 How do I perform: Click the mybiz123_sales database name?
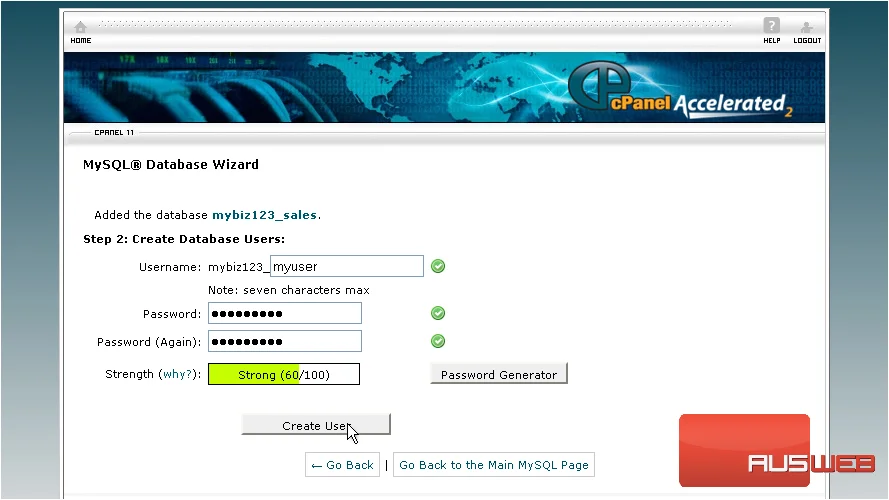pos(264,215)
